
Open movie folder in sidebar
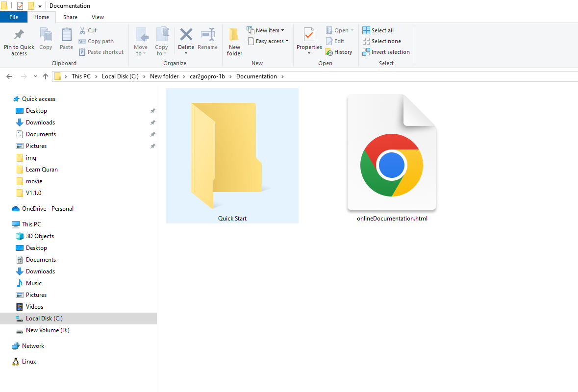point(29,181)
